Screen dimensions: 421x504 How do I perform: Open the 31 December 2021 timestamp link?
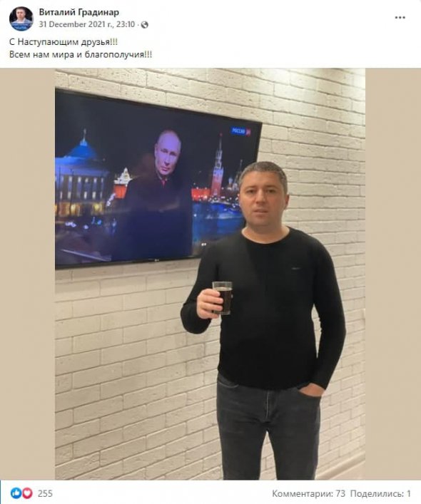tap(87, 24)
